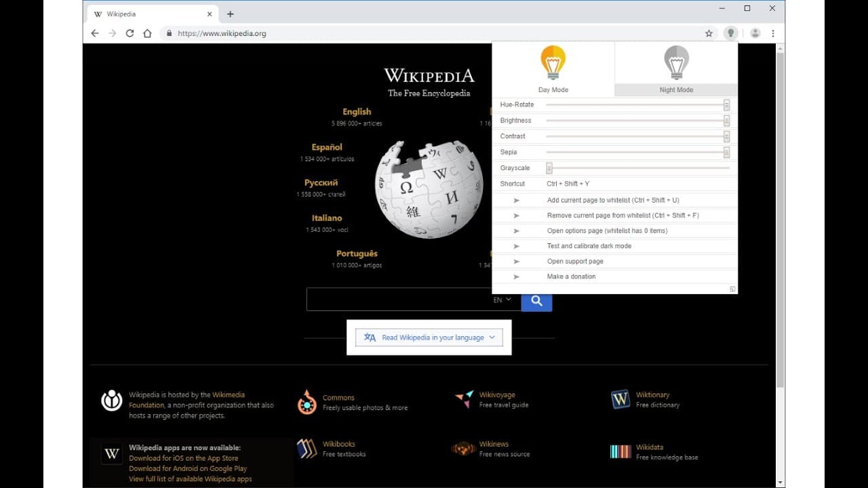
Task: Click the Wikinews logo icon
Action: point(463,449)
